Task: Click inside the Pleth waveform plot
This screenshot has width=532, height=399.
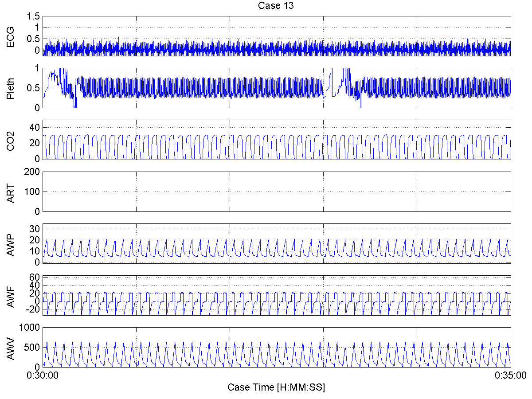Action: pyautogui.click(x=277, y=88)
